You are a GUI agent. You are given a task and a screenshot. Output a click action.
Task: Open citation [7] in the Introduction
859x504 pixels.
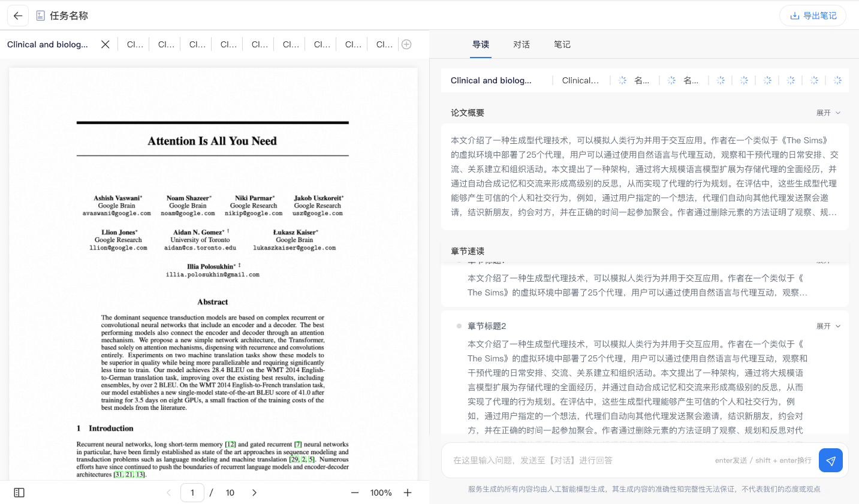pos(298,445)
